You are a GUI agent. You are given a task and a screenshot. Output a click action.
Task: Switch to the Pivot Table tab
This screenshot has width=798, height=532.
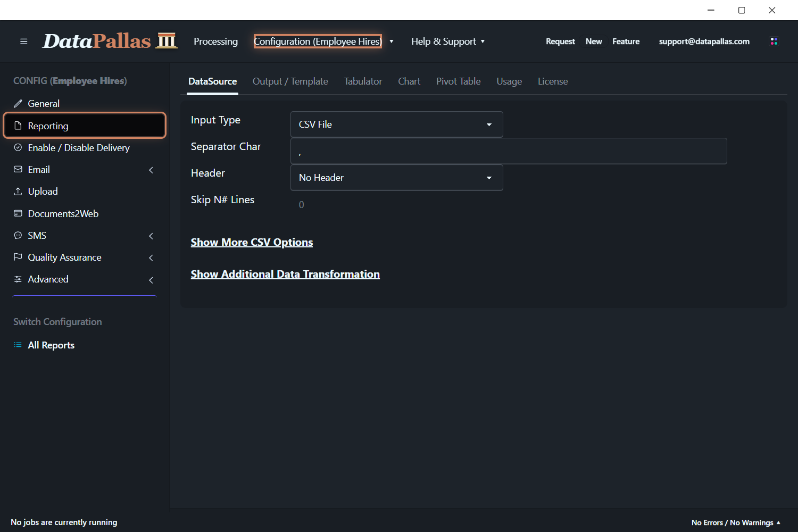coord(459,81)
